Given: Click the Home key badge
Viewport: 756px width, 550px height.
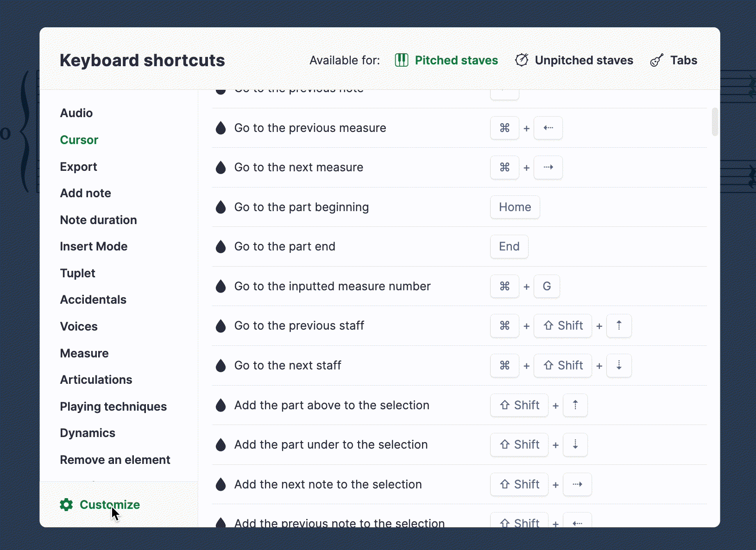Looking at the screenshot, I should click(515, 207).
